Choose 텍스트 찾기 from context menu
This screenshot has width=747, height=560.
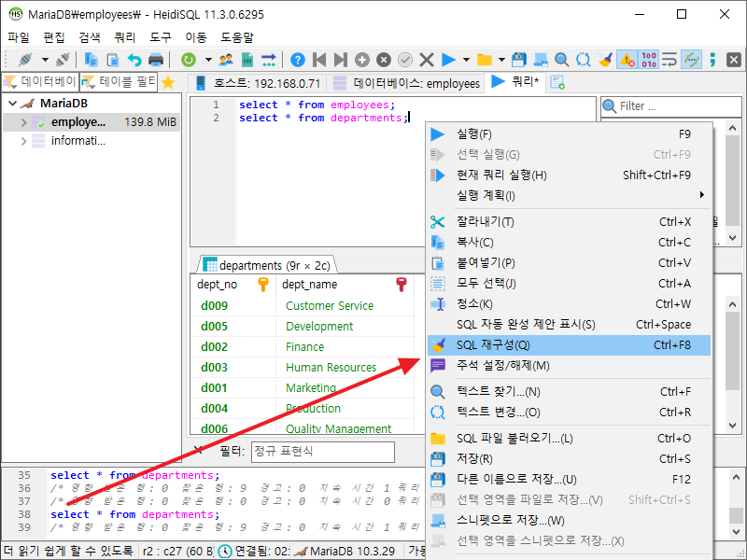click(x=569, y=392)
